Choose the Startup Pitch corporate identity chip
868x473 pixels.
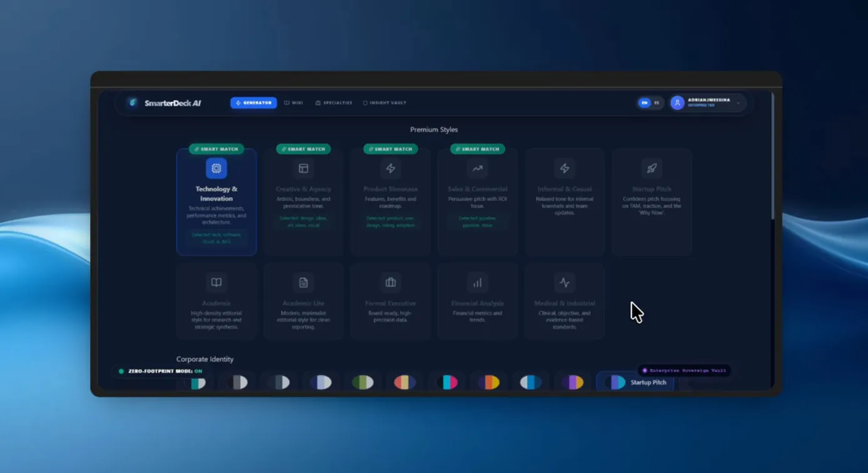pyautogui.click(x=635, y=382)
